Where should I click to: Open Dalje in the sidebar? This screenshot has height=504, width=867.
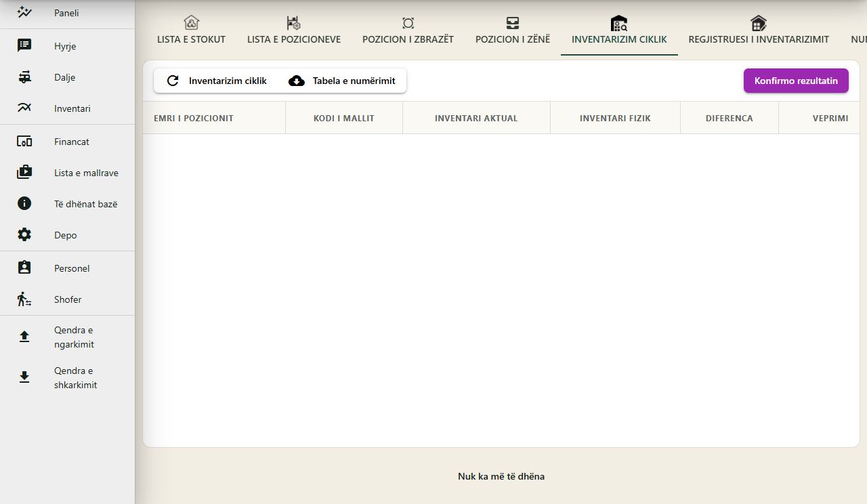coord(67,77)
